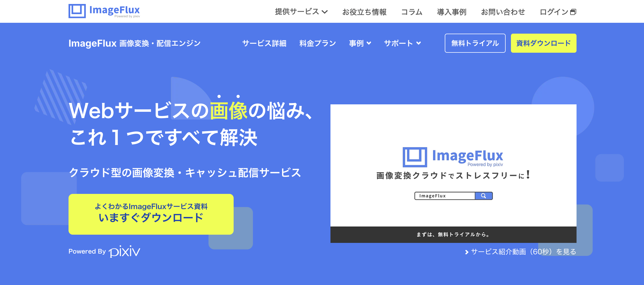Click the chevron next to 提供サービス
Image resolution: width=644 pixels, height=285 pixels.
[325, 12]
